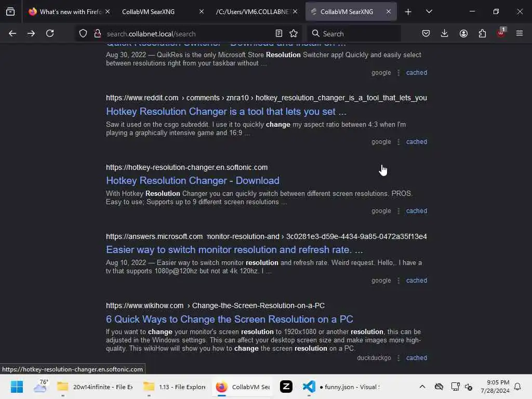The width and height of the screenshot is (532, 399).
Task: Open Easier way to switch monitor resolution link
Action: point(234,250)
